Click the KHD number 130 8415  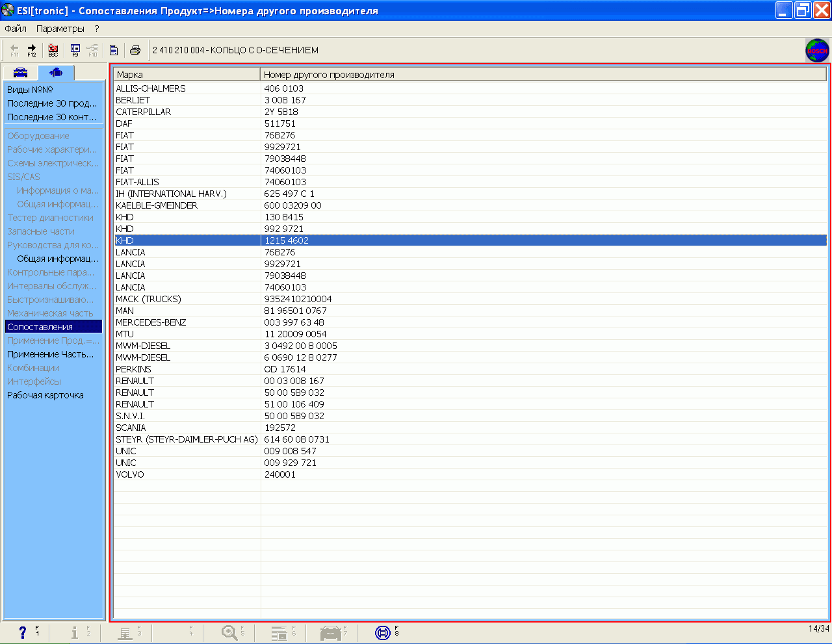[283, 217]
